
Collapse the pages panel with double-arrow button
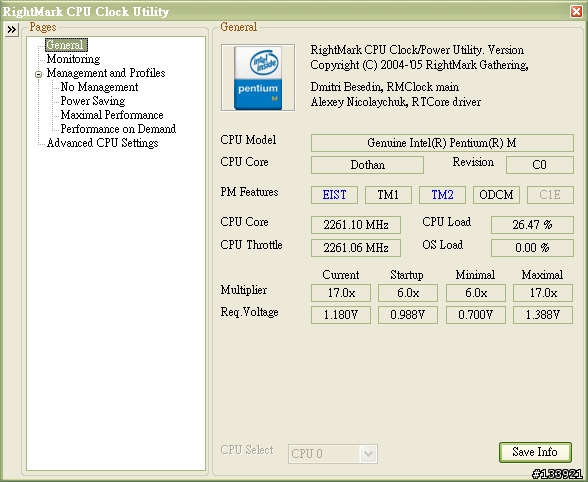(12, 29)
